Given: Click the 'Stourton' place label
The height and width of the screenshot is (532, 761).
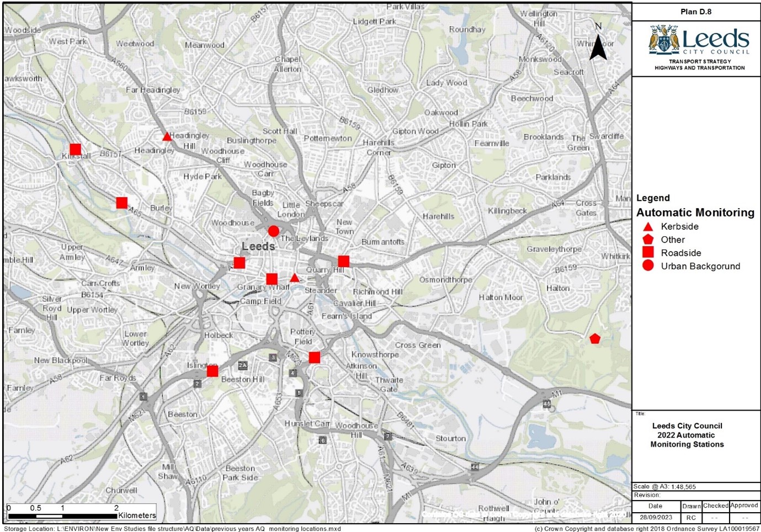Looking at the screenshot, I should (451, 438).
